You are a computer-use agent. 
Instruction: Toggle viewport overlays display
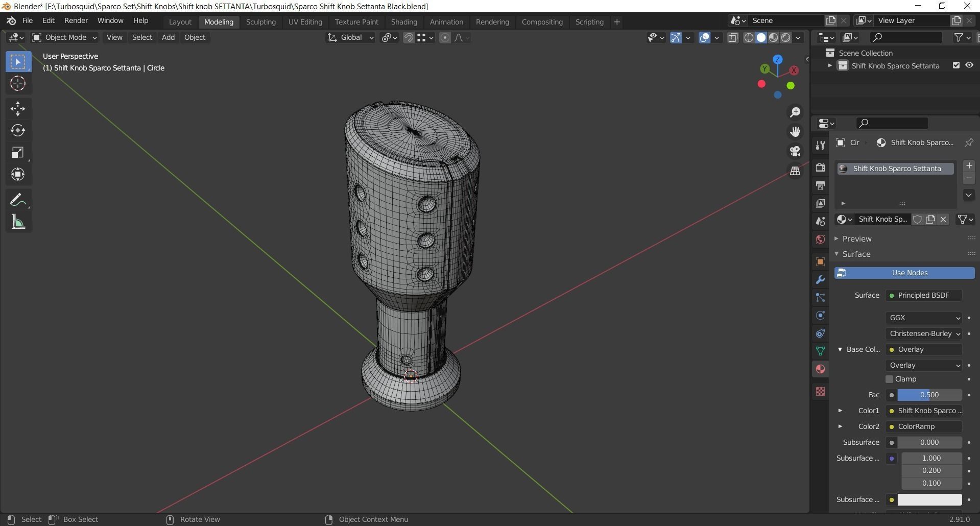(x=704, y=37)
